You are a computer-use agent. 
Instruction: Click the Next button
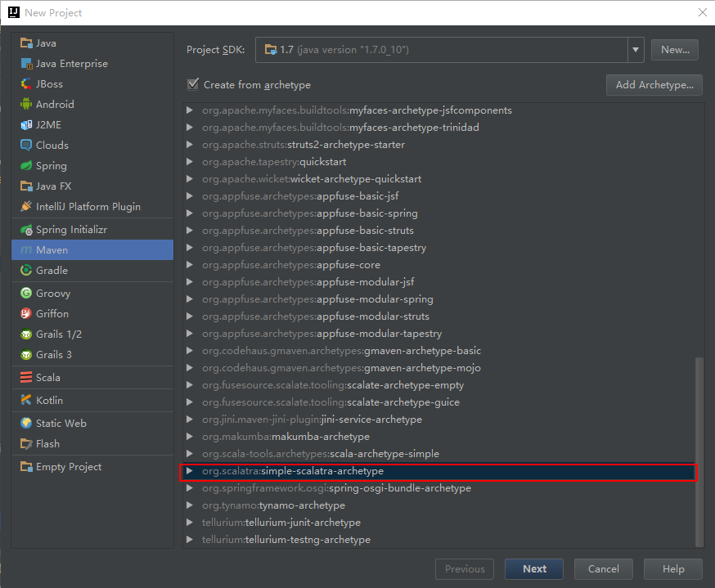[x=534, y=569]
